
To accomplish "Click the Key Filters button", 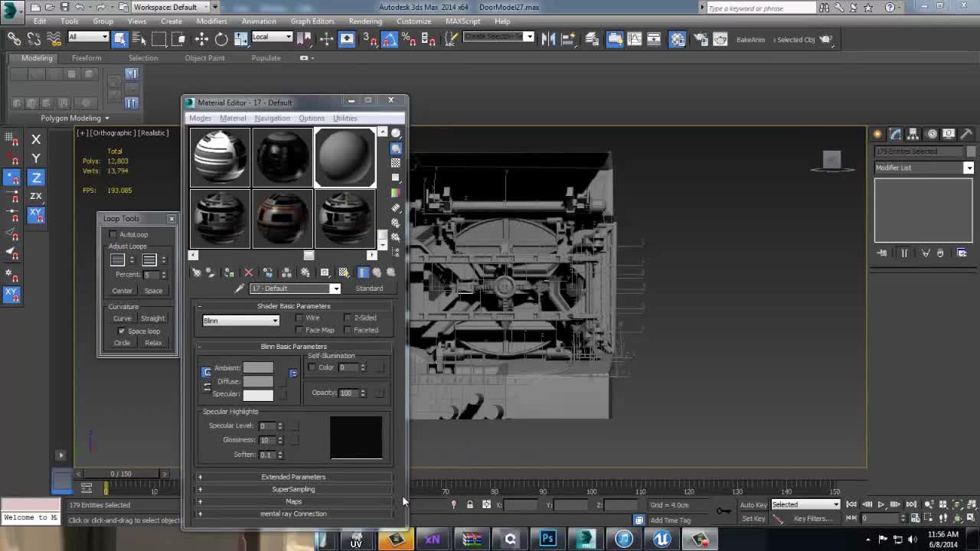I will pos(812,518).
